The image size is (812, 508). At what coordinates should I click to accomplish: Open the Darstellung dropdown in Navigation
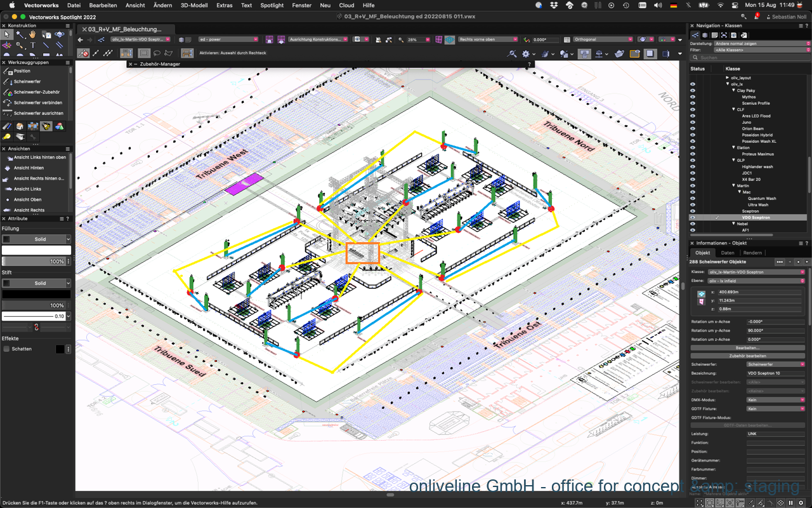[x=763, y=43]
